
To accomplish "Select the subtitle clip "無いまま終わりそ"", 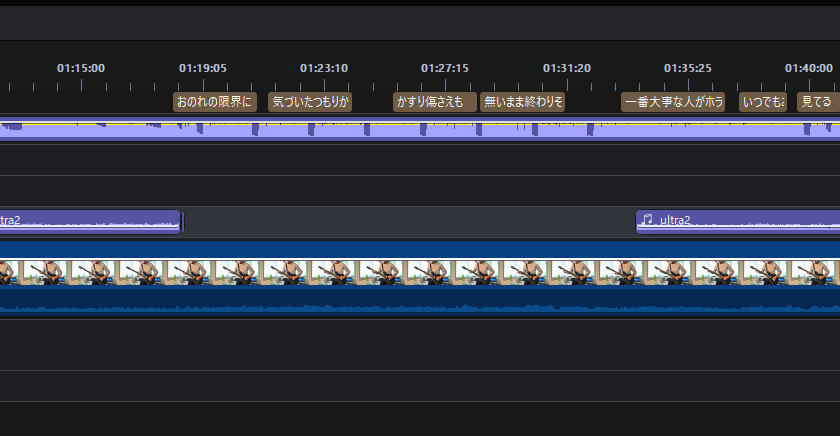I will pyautogui.click(x=522, y=102).
